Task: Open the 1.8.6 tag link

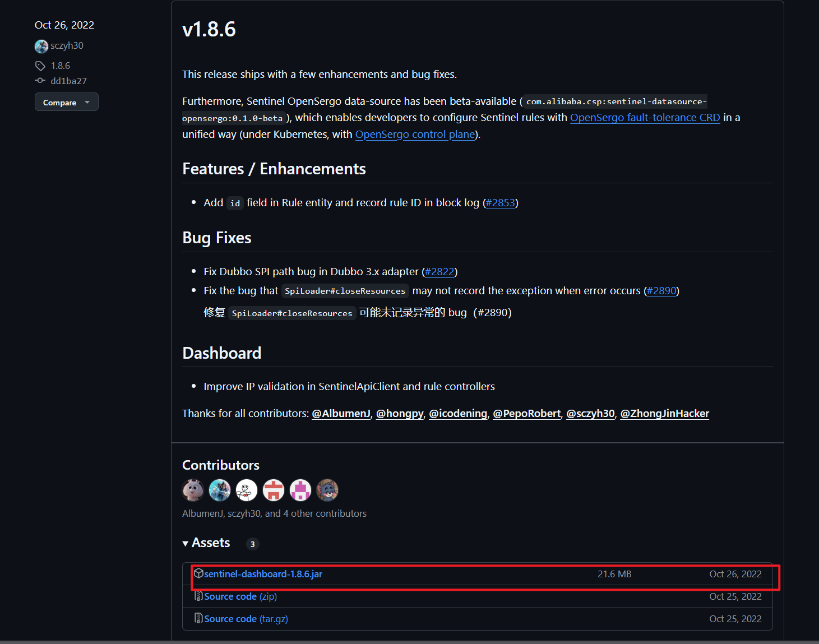Action: (x=61, y=66)
